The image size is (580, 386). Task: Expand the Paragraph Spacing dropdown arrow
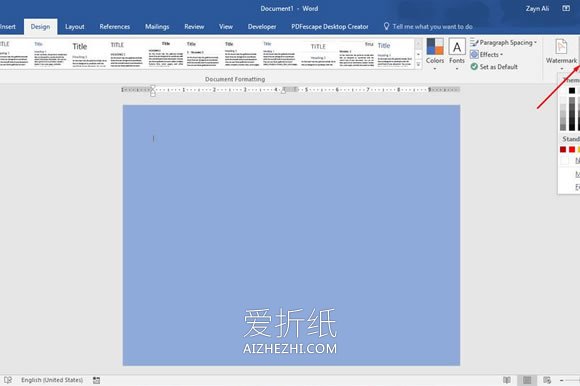click(x=535, y=43)
